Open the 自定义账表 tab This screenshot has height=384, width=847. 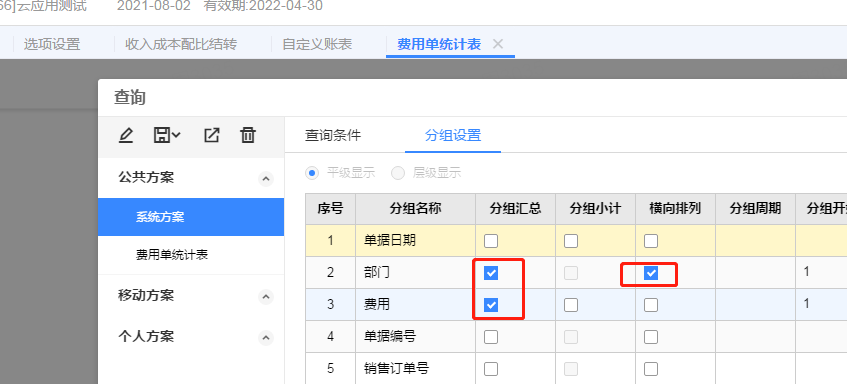317,44
